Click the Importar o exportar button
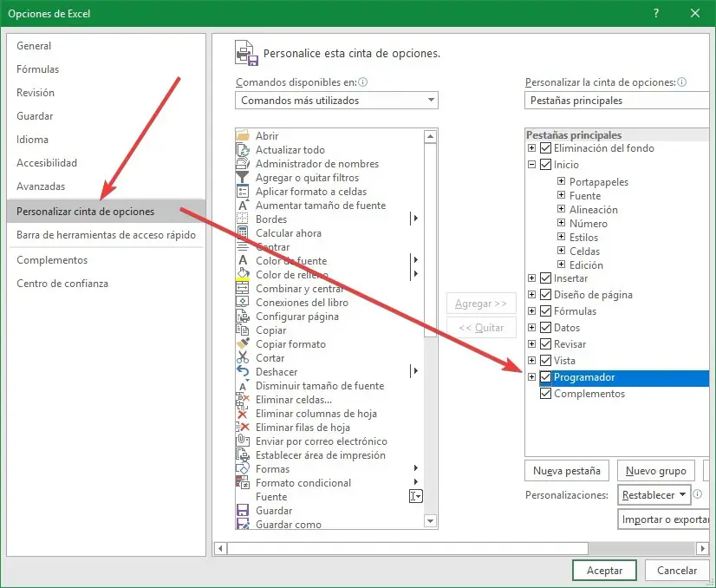Viewport: 716px width, 588px height. [663, 519]
